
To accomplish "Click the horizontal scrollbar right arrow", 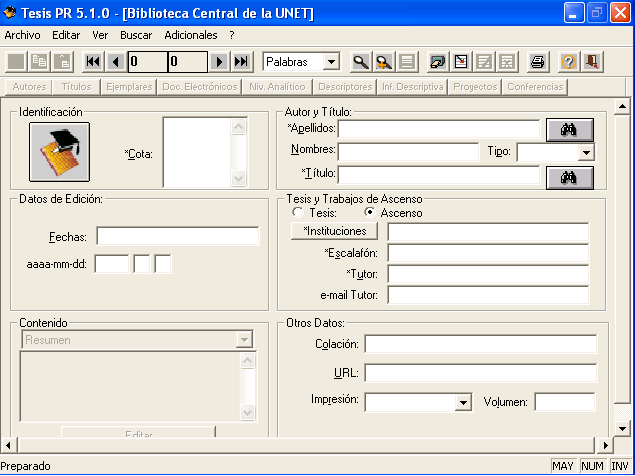I will tap(605, 446).
